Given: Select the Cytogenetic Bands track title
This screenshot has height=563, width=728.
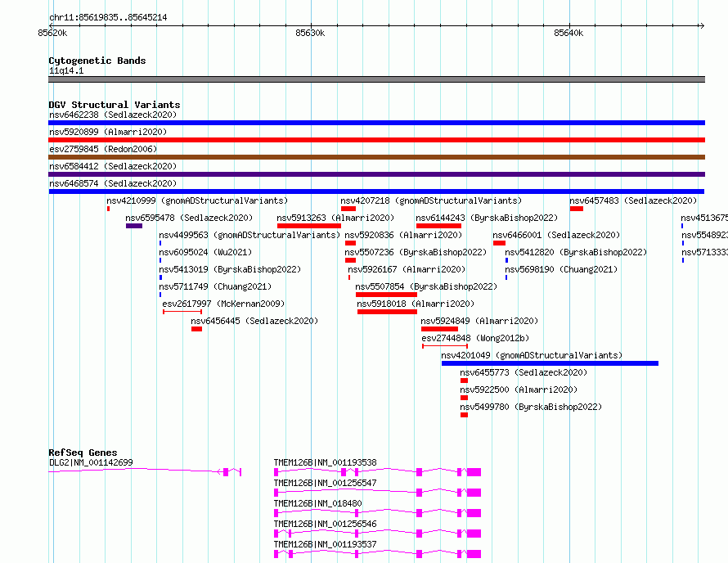Looking at the screenshot, I should [97, 61].
